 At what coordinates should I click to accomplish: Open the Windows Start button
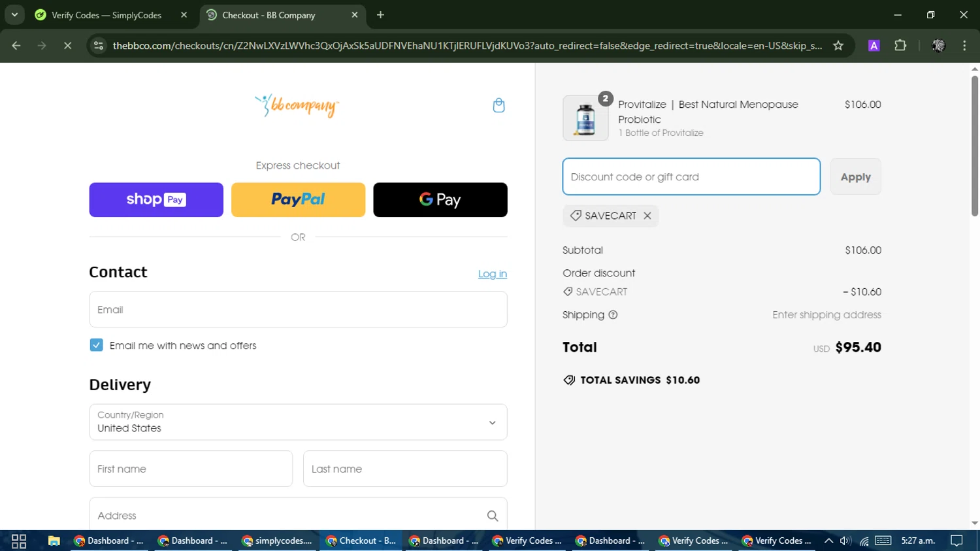point(19,541)
